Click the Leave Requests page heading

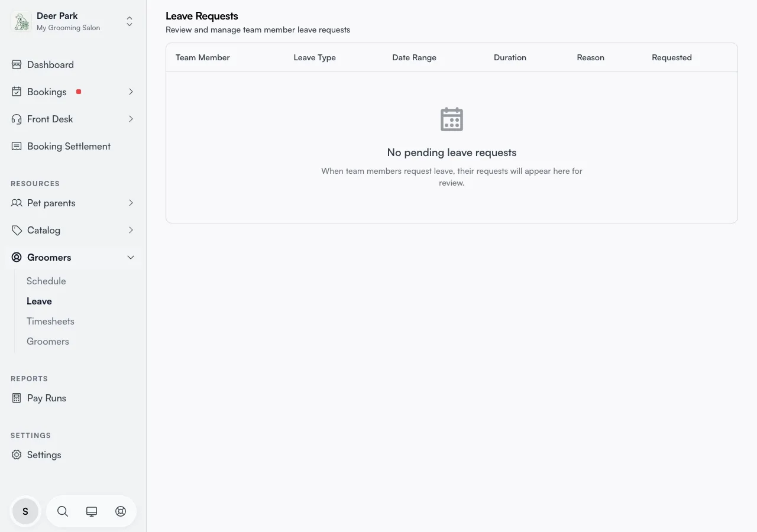pos(202,16)
